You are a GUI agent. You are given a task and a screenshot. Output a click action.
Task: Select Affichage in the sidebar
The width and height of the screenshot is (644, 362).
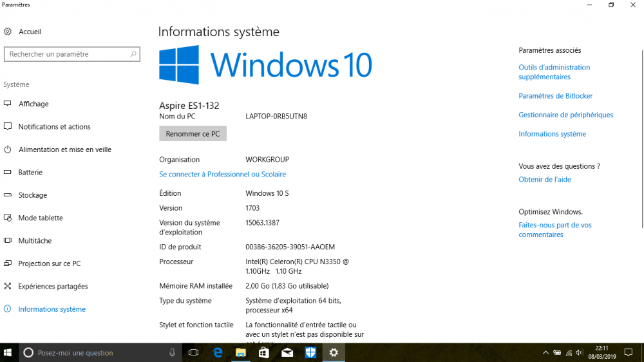(x=33, y=104)
